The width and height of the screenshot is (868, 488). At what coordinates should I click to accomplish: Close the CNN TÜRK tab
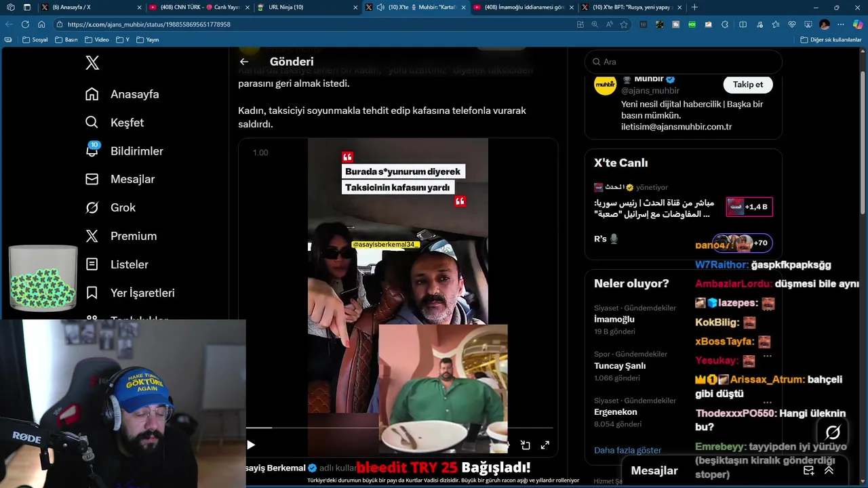click(248, 7)
